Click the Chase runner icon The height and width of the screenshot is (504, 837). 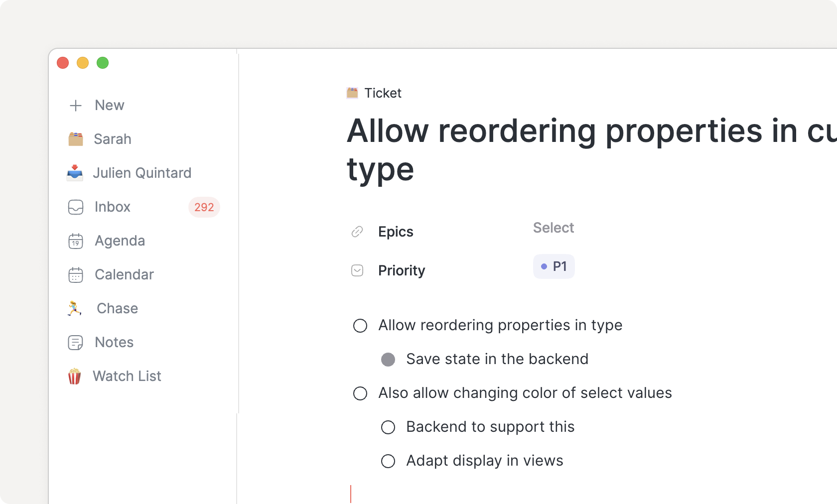click(x=75, y=308)
